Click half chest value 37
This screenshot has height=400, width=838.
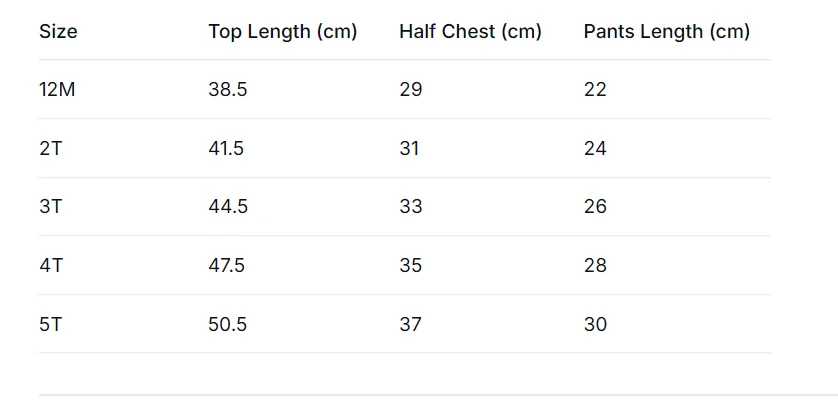410,324
